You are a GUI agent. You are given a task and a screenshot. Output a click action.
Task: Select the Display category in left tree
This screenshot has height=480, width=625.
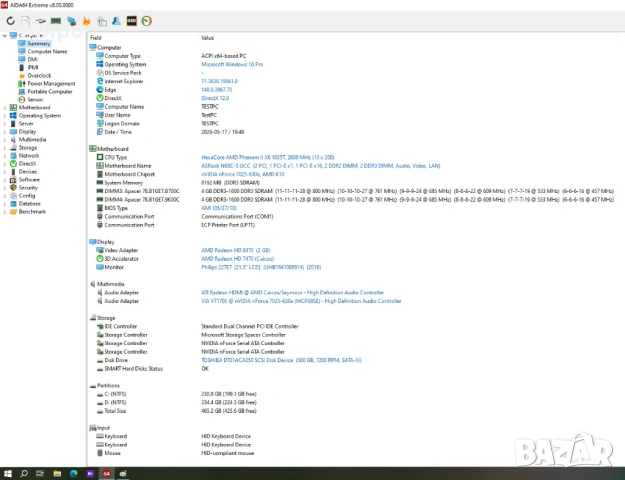tap(27, 132)
